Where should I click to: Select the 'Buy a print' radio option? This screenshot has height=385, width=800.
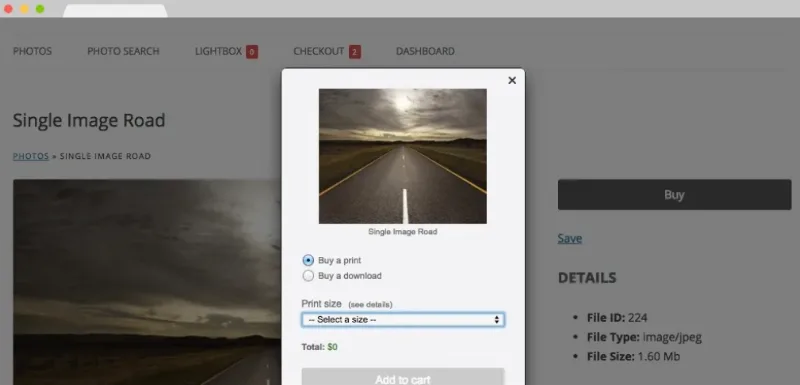[308, 260]
